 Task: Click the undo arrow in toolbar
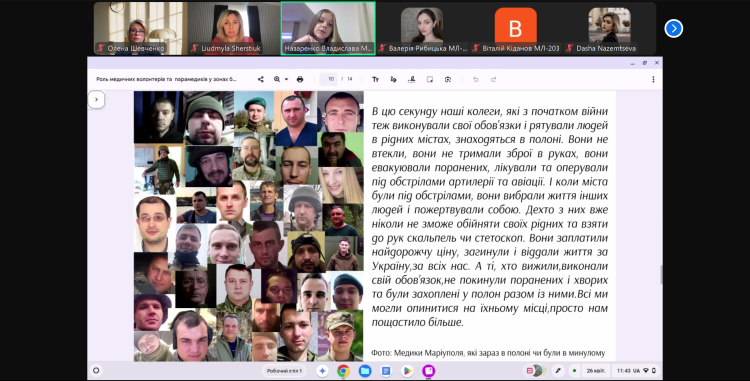click(x=475, y=79)
